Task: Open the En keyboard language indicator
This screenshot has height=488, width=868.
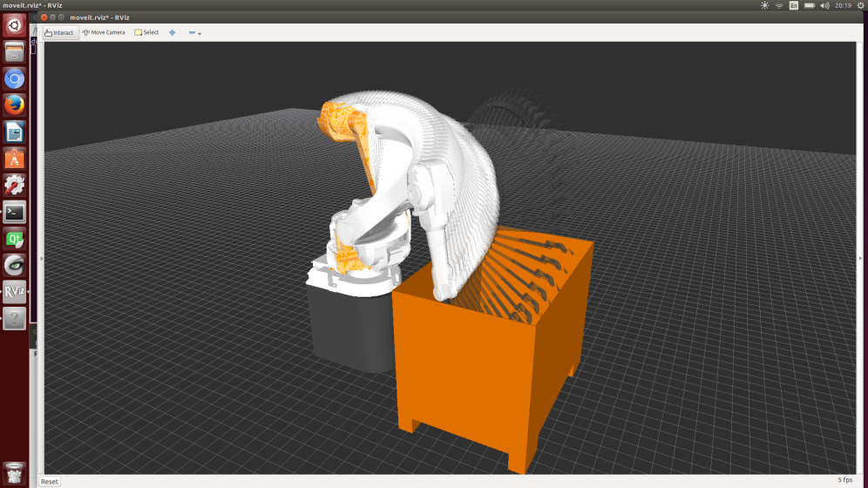Action: coord(793,5)
